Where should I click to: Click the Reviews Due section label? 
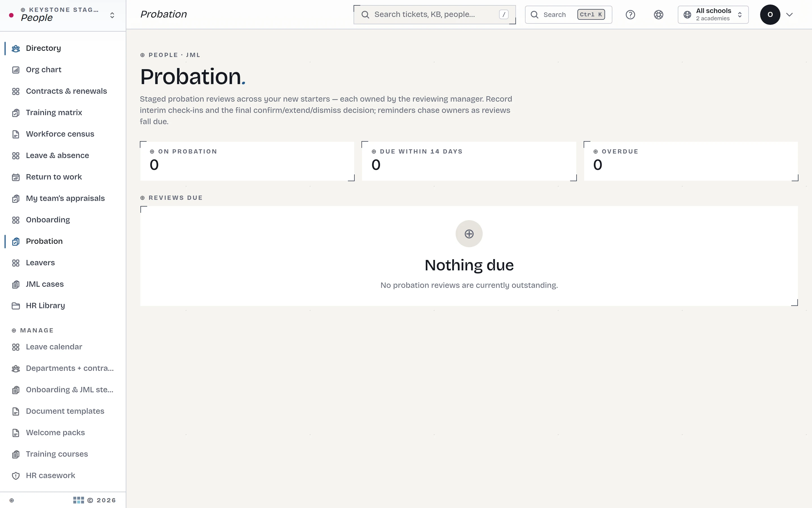171,198
